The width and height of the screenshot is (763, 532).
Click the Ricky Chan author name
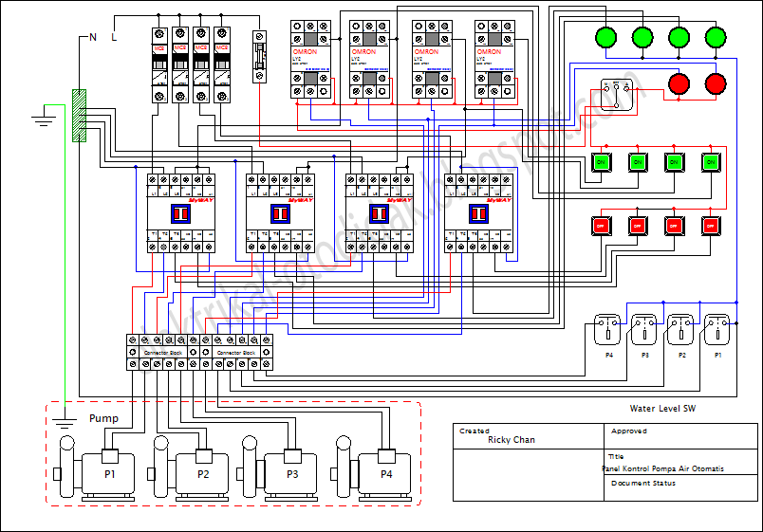click(512, 440)
